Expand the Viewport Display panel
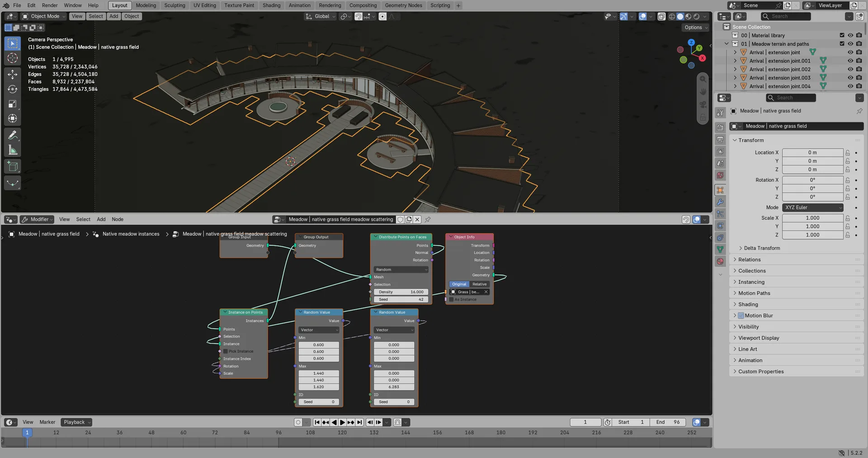868x458 pixels. pos(759,338)
